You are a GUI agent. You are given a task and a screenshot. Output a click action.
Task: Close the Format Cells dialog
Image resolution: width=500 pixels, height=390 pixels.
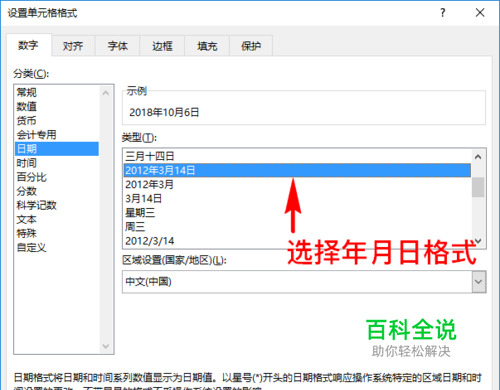[x=480, y=13]
